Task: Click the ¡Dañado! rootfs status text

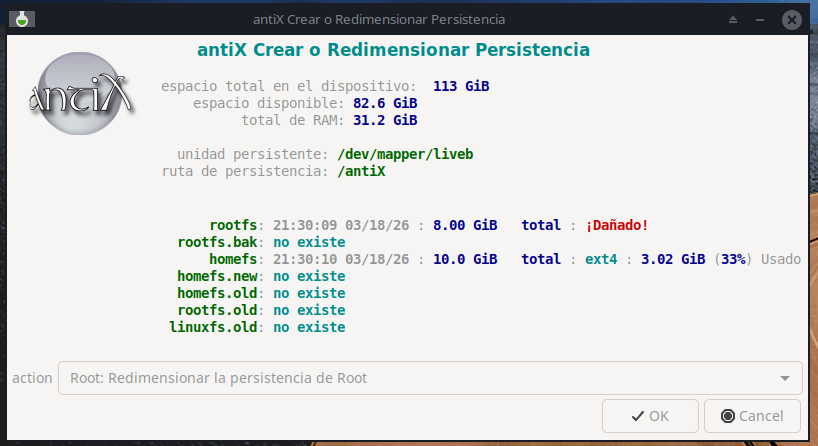Action: pyautogui.click(x=617, y=225)
